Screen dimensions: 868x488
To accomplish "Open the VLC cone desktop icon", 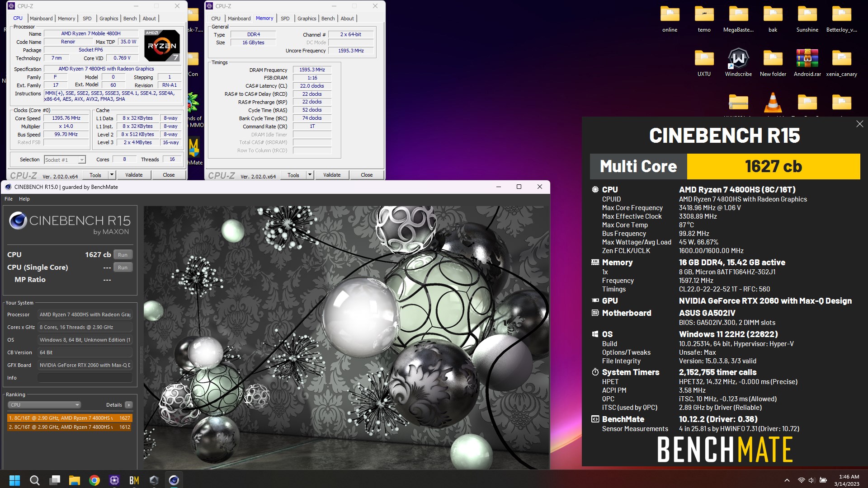I will [x=773, y=103].
